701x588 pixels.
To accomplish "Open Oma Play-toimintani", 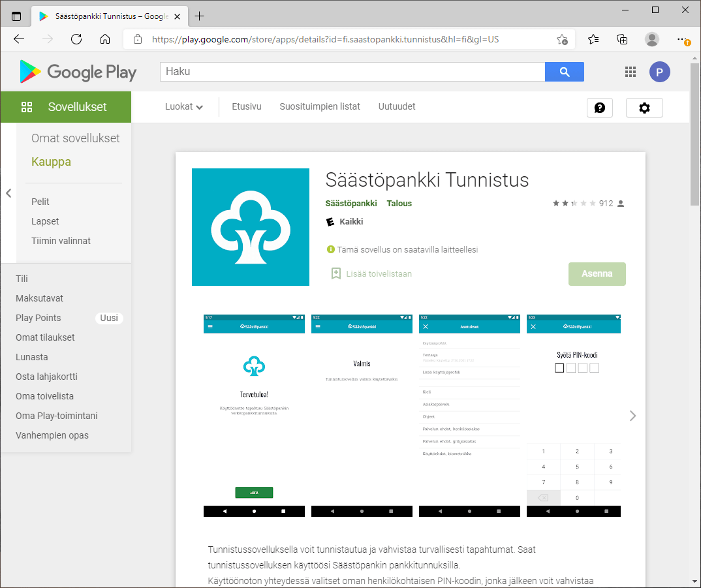I will click(x=57, y=416).
